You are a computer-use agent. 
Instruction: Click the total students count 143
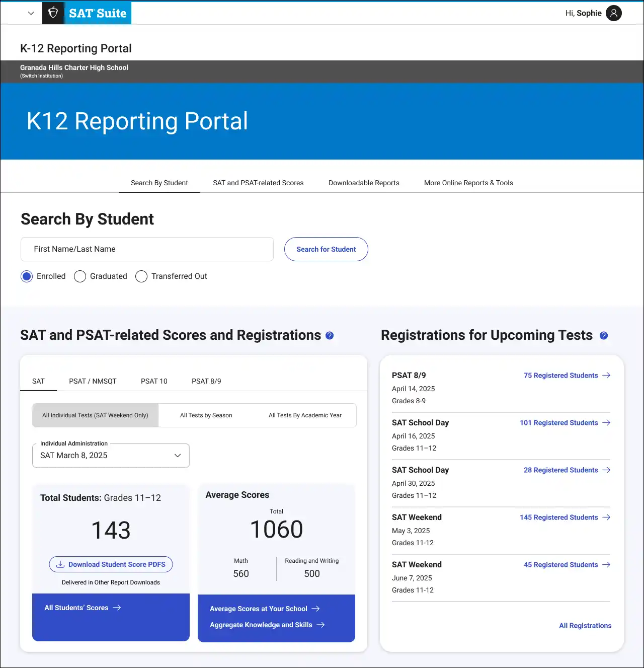(x=111, y=530)
